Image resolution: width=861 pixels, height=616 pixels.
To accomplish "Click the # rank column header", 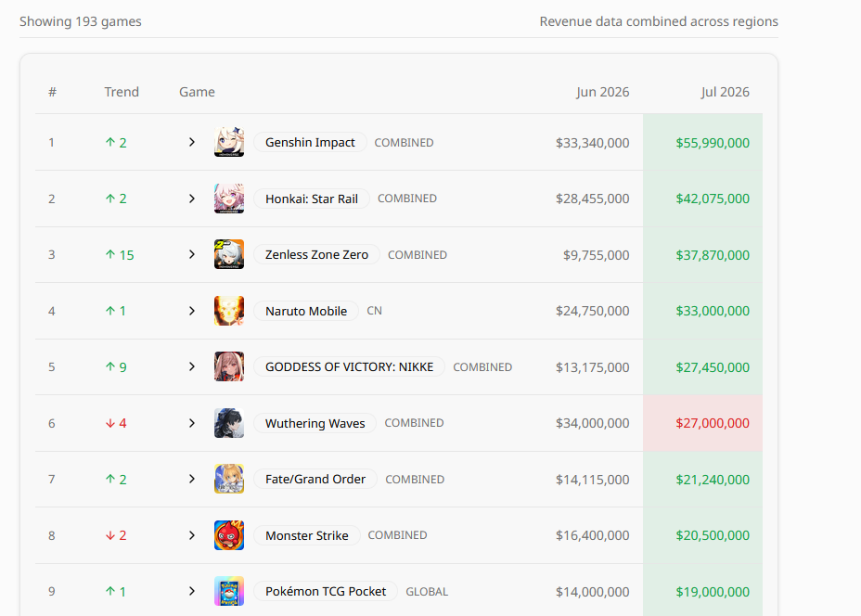I will pyautogui.click(x=52, y=92).
